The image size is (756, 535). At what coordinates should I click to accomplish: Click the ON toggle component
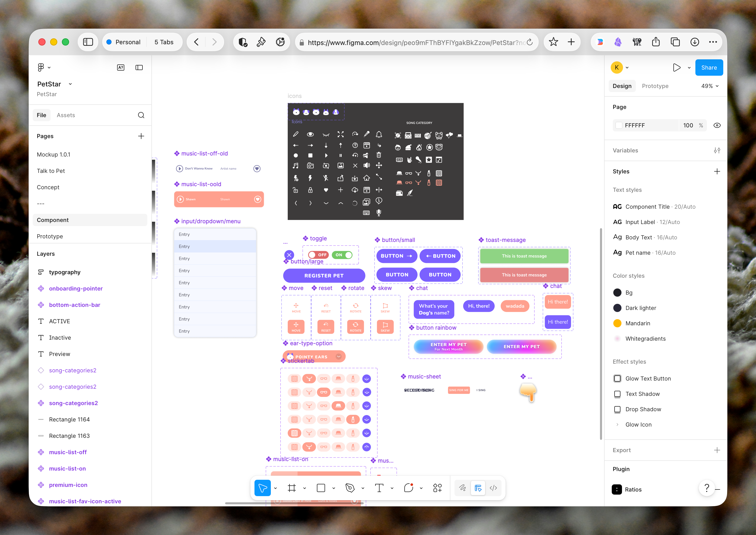[342, 255]
